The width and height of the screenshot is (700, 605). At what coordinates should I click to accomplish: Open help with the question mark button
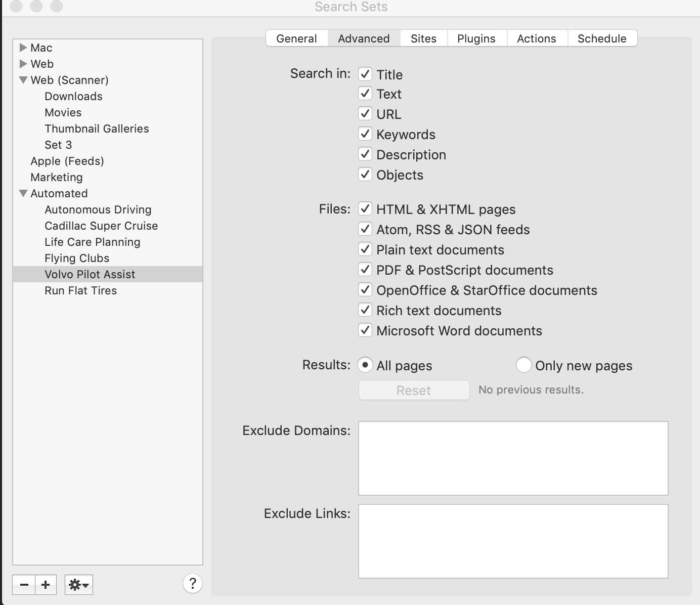coord(192,583)
